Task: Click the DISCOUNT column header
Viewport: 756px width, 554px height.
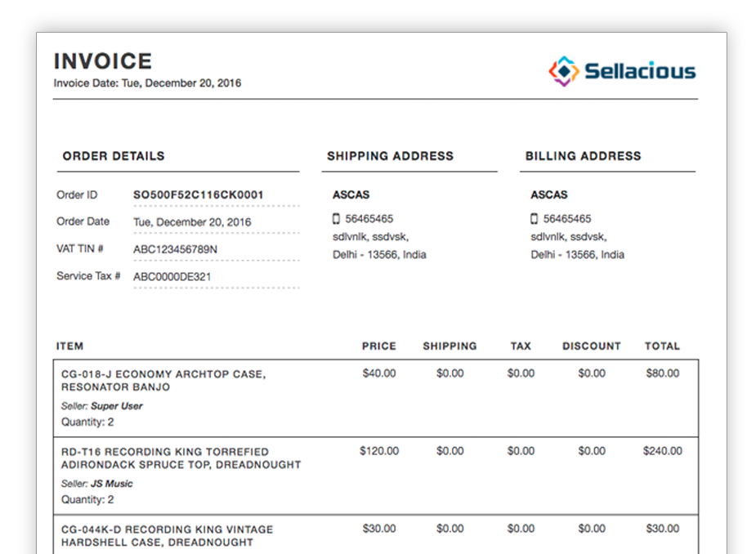Action: tap(591, 346)
